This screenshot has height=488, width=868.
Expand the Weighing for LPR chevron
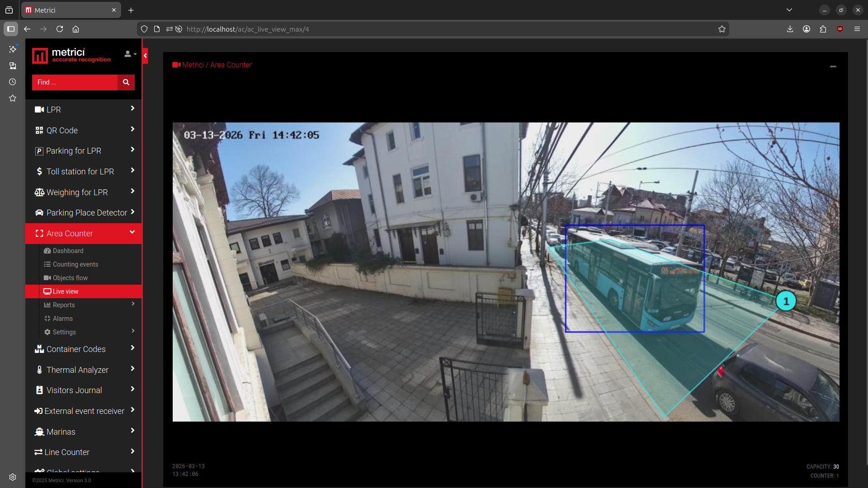[x=132, y=191]
